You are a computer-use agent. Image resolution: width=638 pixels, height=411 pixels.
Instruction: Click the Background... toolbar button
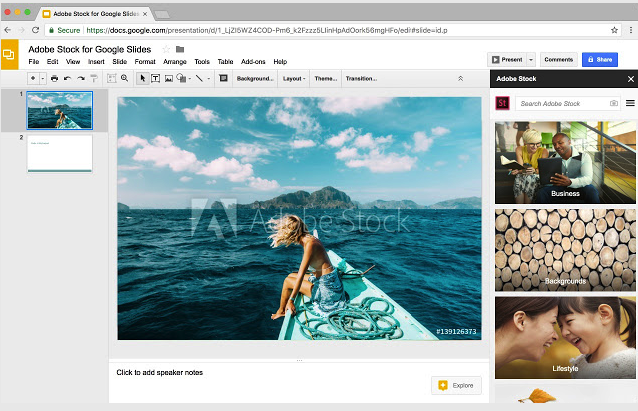(x=255, y=79)
